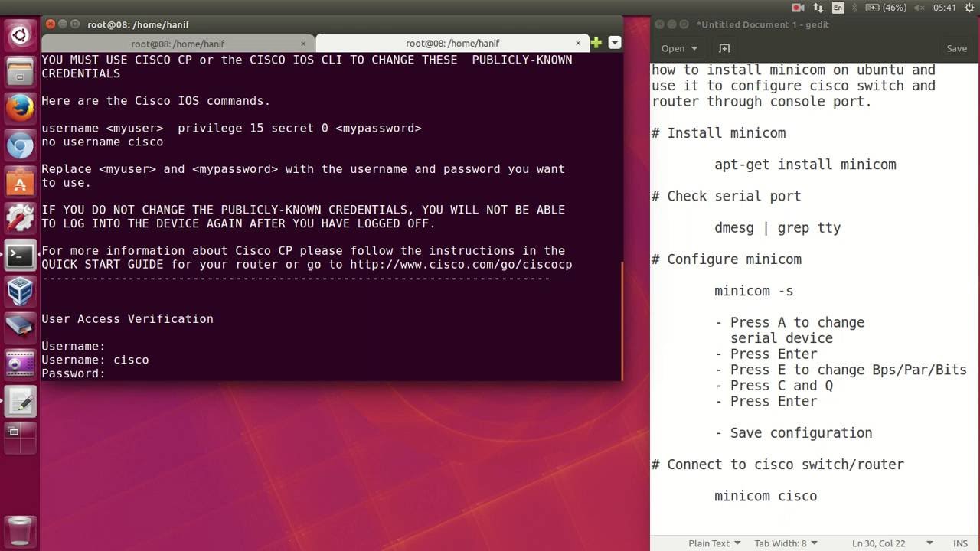Open the screen recorder icon in dock
Viewport: 980px width, 551px height.
click(20, 365)
